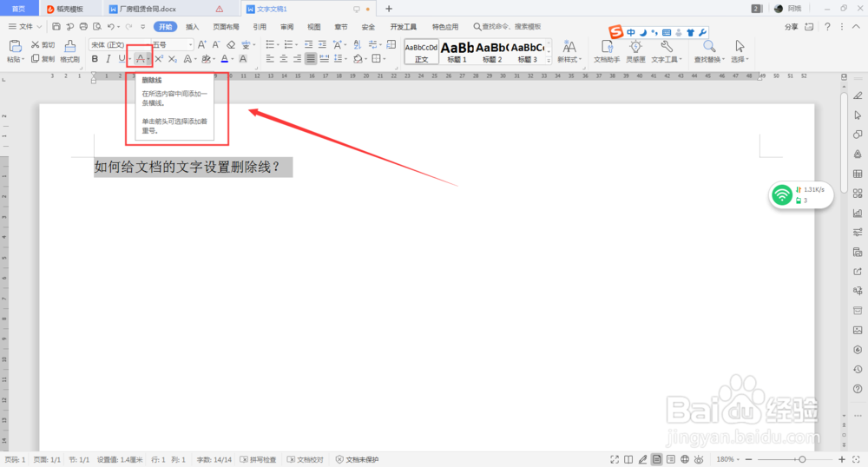
Task: Add new document tab with plus
Action: 389,9
